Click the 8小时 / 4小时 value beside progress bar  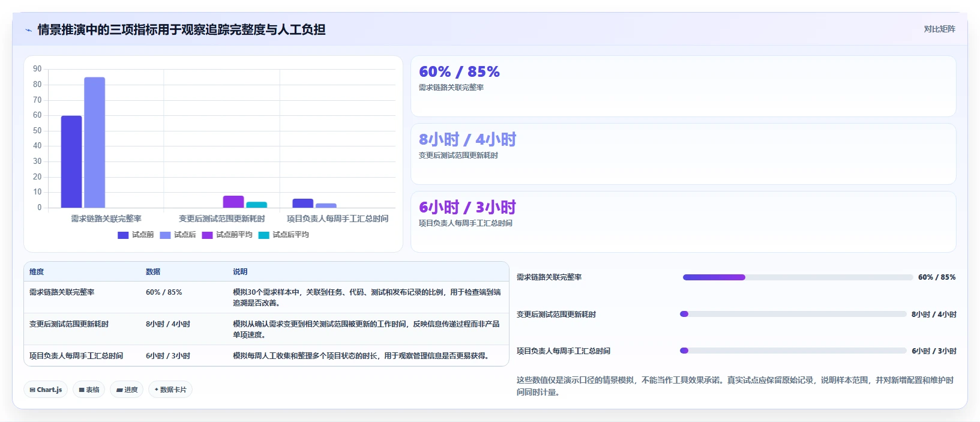[x=934, y=315]
